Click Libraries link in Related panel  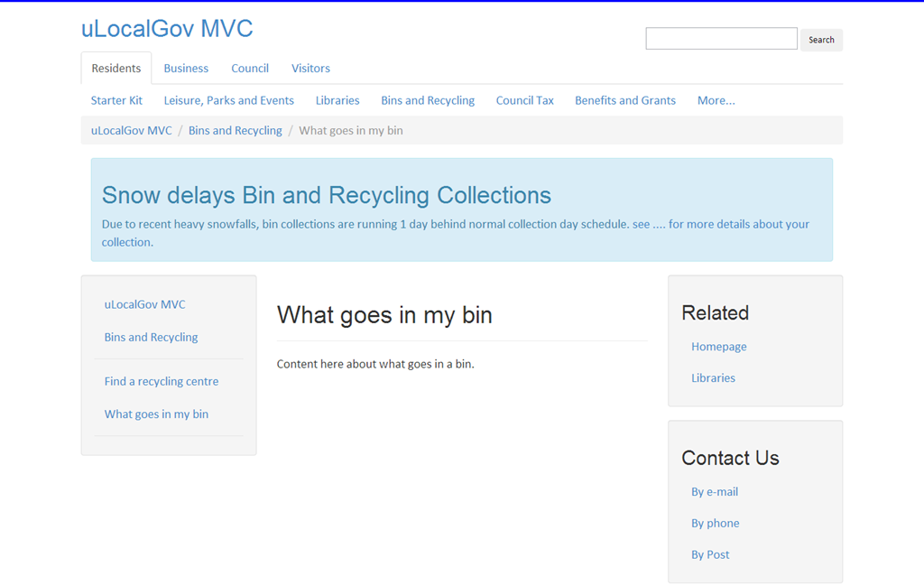(x=713, y=378)
